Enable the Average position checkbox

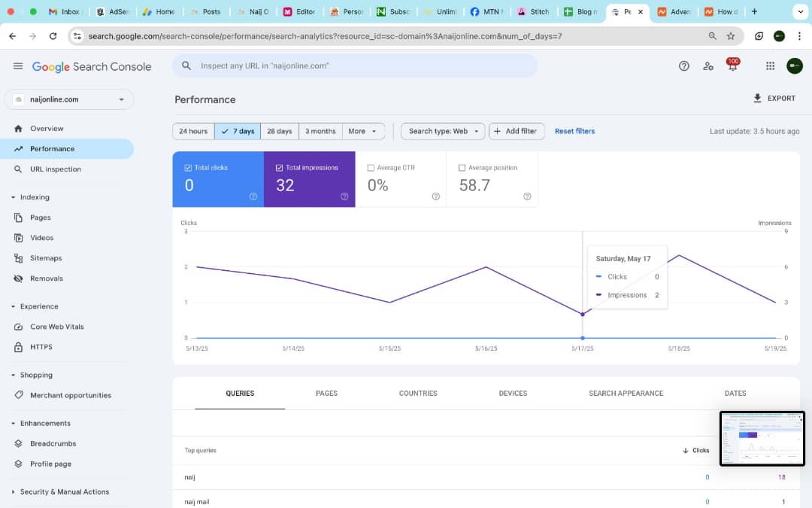click(x=462, y=168)
